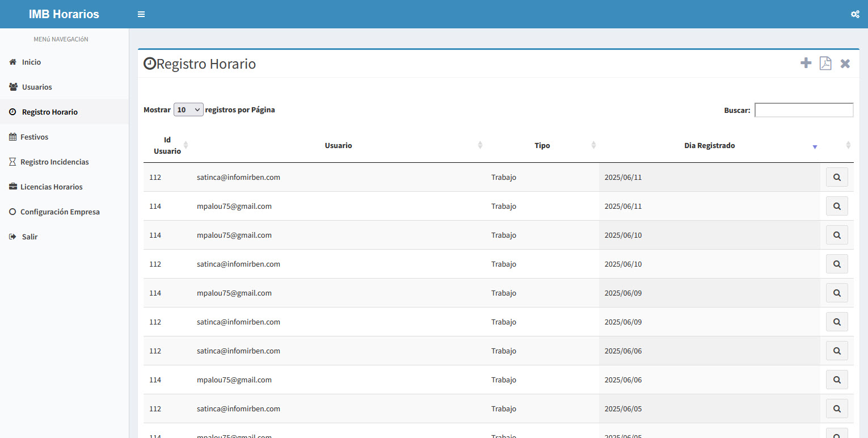Click satinca@infomirben.com in the 2025/06/11 row
Screen dimensions: 868x438
pos(238,177)
